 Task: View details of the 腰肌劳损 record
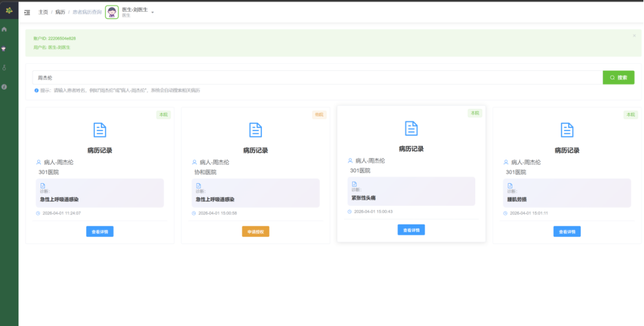tap(567, 232)
